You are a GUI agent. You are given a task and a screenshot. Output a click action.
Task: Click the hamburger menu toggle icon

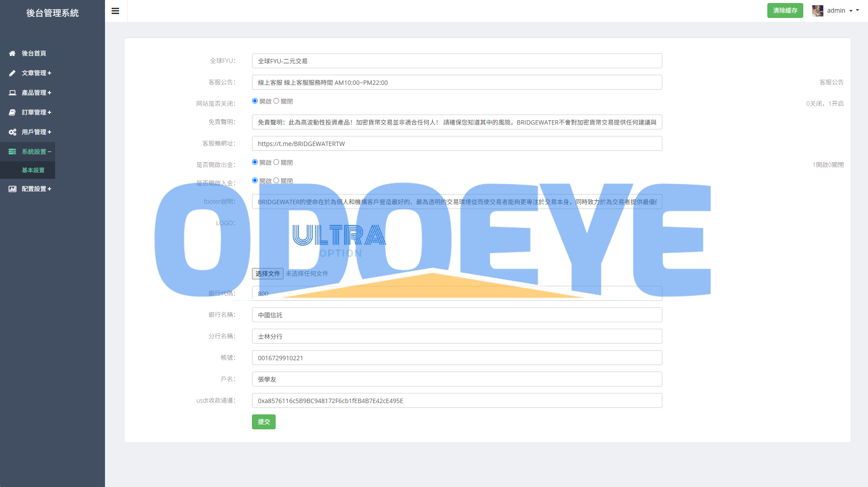115,11
